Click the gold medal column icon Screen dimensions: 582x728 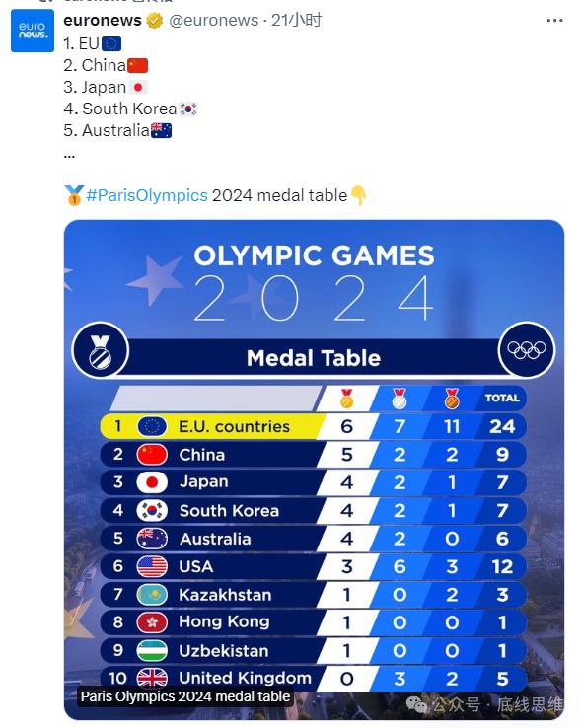pyautogui.click(x=346, y=399)
